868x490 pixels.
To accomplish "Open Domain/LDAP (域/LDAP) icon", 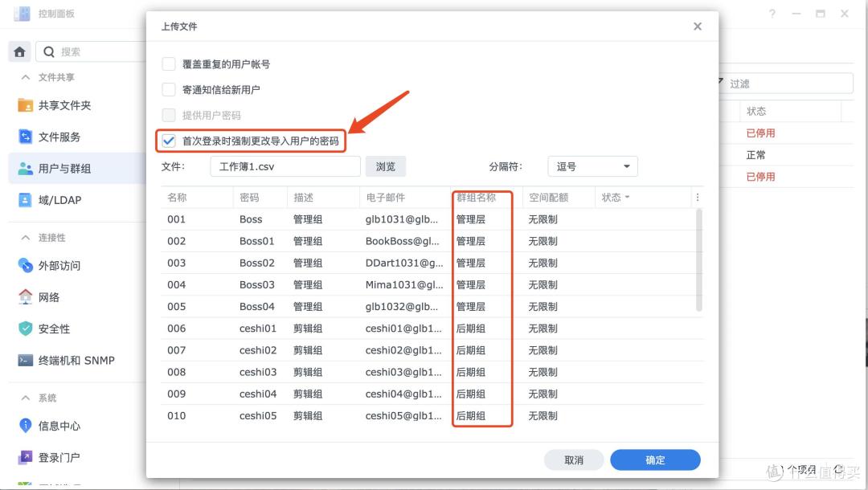I will [x=26, y=200].
